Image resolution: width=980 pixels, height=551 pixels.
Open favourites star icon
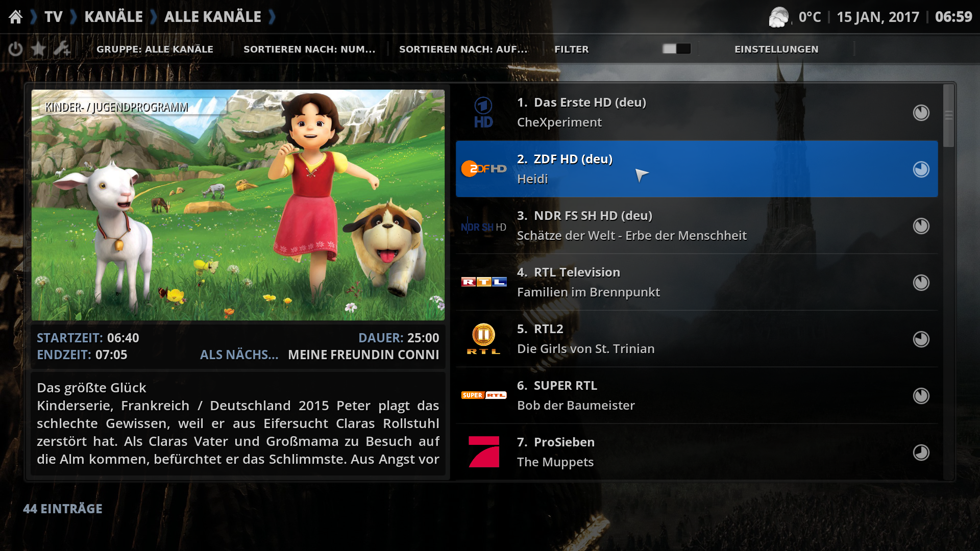(38, 49)
